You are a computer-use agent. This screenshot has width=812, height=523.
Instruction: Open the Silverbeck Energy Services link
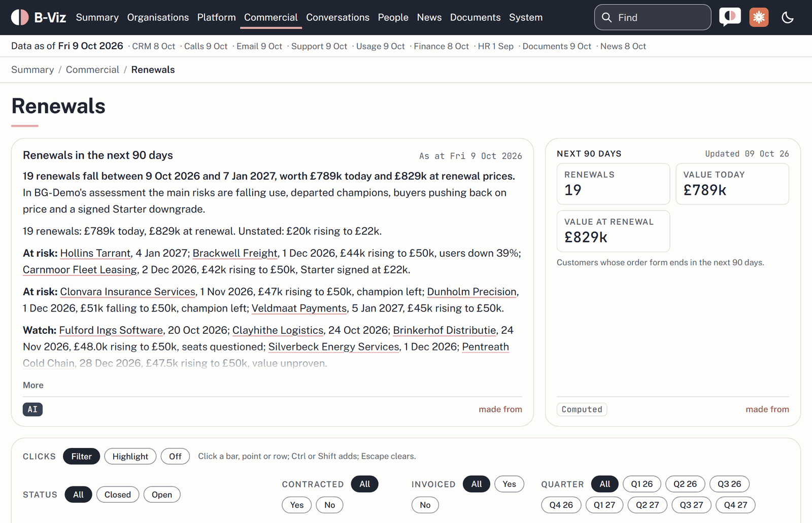pyautogui.click(x=334, y=346)
